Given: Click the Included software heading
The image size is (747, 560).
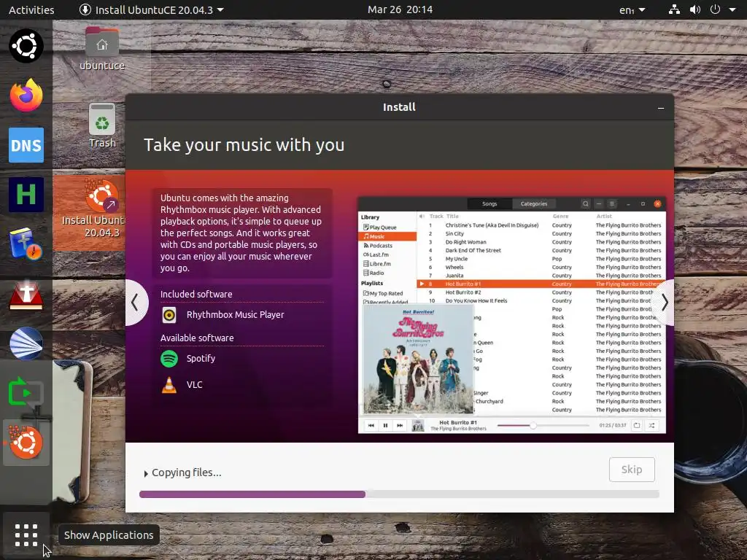Looking at the screenshot, I should click(196, 295).
